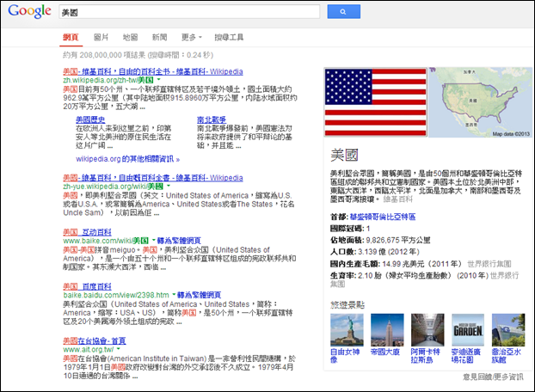Open the 麥迪遜廣場花園 link

tap(466, 356)
